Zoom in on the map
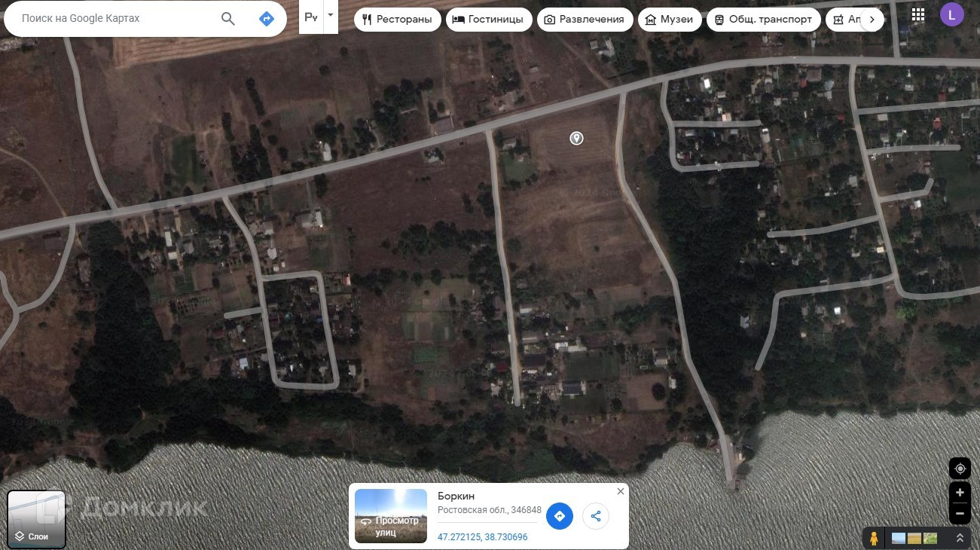 pyautogui.click(x=960, y=493)
